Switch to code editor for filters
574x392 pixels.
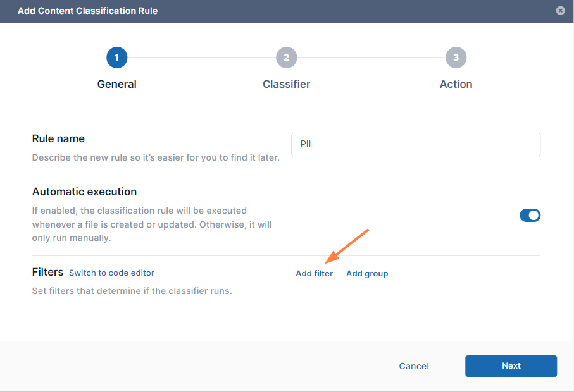(111, 273)
